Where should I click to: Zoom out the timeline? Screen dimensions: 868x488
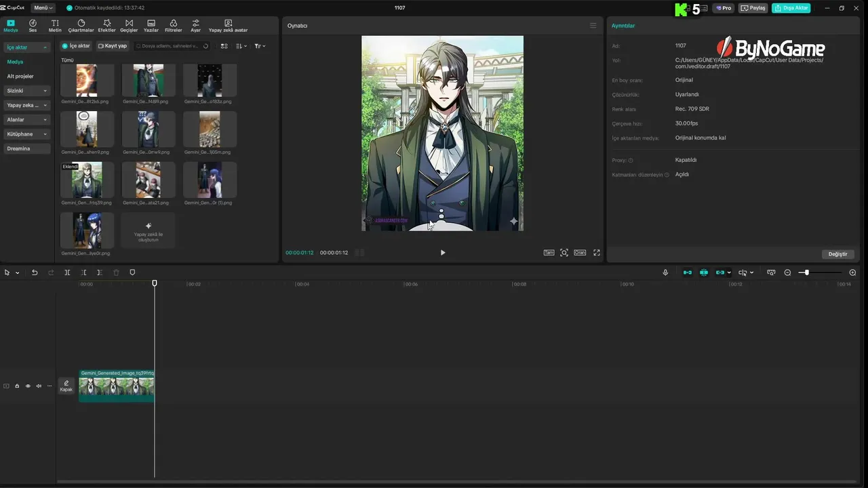point(787,272)
